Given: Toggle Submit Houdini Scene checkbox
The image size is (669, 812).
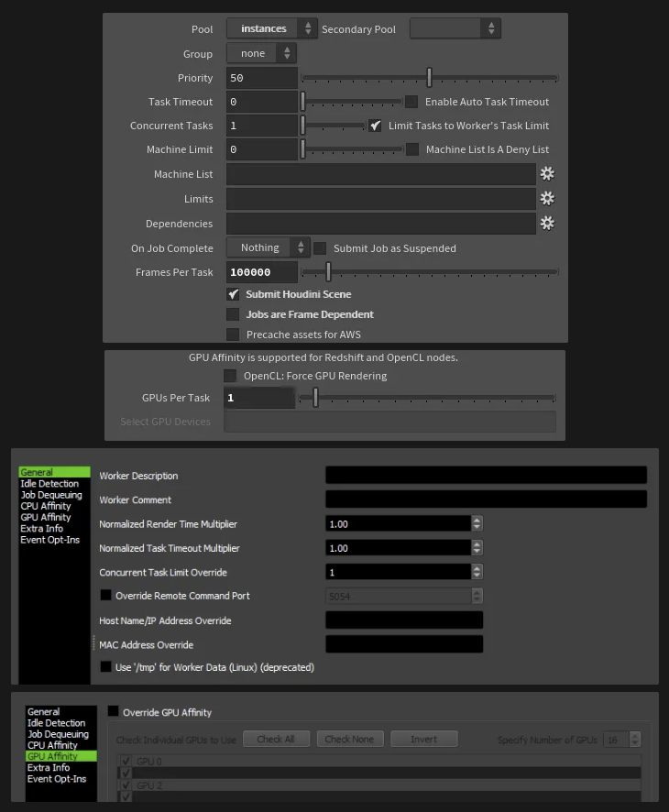Looking at the screenshot, I should pos(233,294).
